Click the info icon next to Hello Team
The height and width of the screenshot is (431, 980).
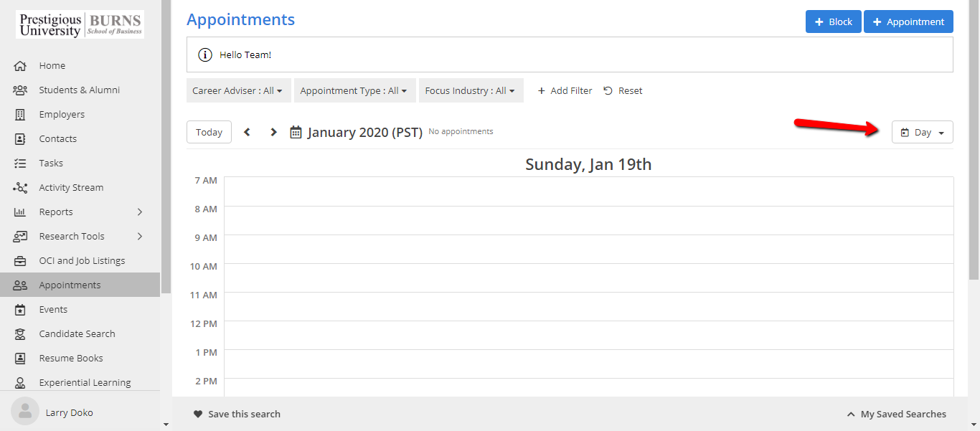205,55
